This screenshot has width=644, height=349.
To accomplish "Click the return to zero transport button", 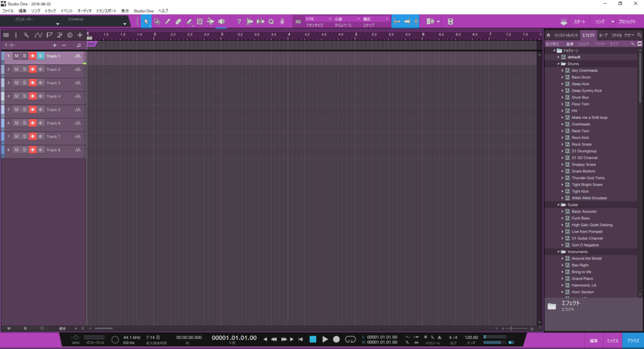I will (x=301, y=339).
